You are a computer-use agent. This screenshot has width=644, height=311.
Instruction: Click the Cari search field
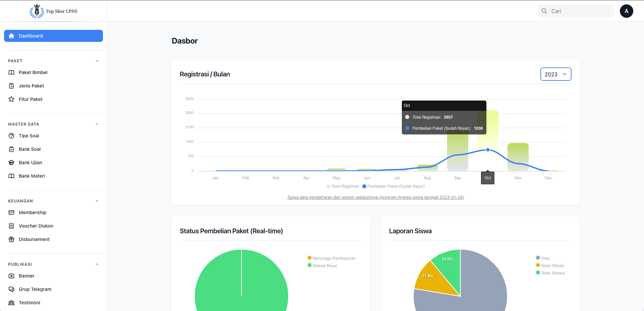pyautogui.click(x=576, y=11)
